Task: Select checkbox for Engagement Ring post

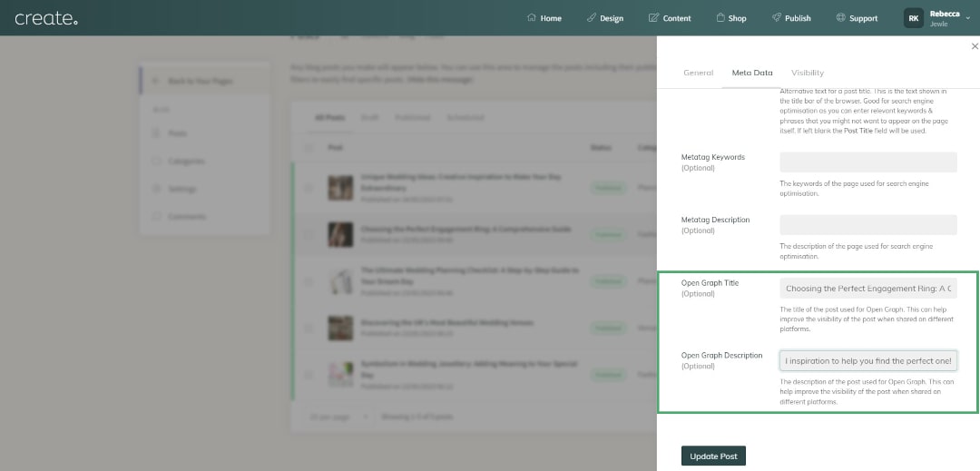Action: click(x=309, y=235)
